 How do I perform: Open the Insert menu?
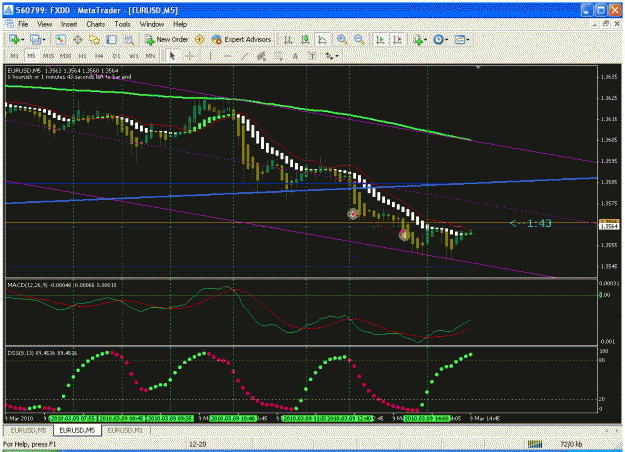click(x=69, y=24)
